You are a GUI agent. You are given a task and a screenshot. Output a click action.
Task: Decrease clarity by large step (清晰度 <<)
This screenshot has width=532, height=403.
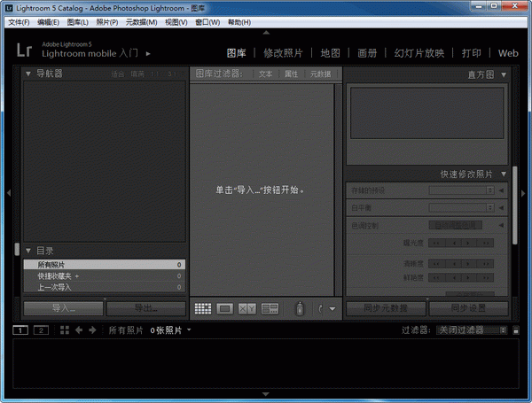pyautogui.click(x=436, y=264)
